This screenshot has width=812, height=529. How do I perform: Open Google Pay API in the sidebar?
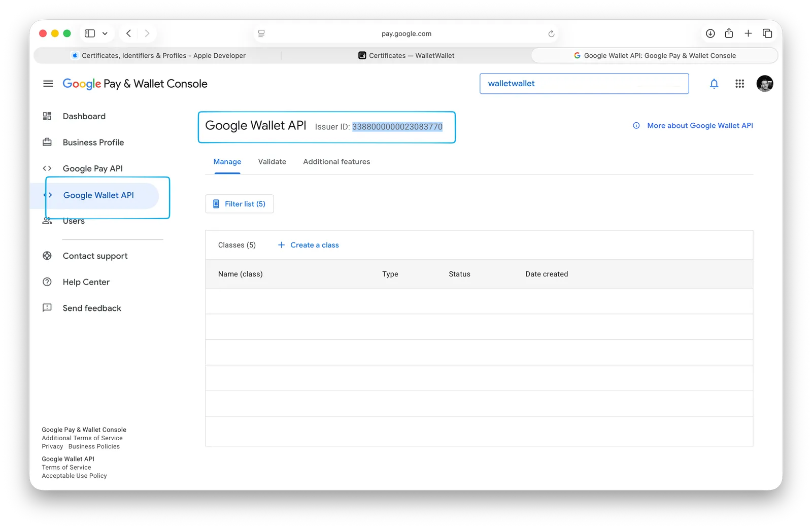pos(93,168)
